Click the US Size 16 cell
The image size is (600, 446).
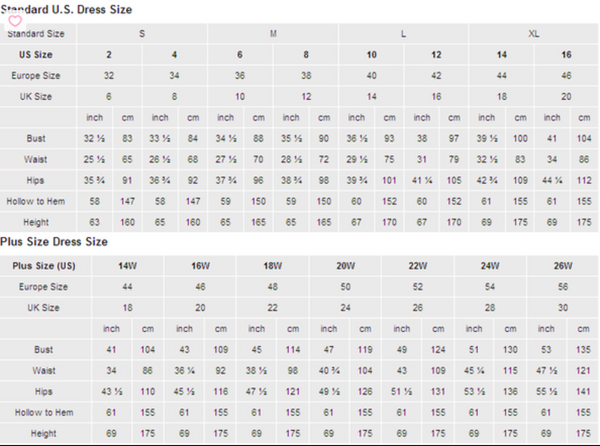pyautogui.click(x=567, y=54)
